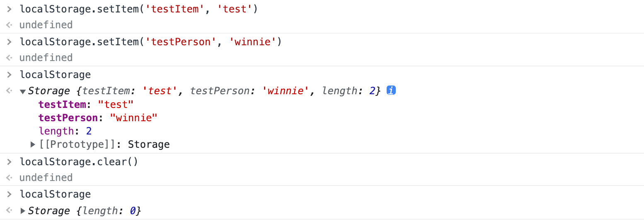
Task: Click the [[Prototype]]: Storage label
Action: (104, 144)
